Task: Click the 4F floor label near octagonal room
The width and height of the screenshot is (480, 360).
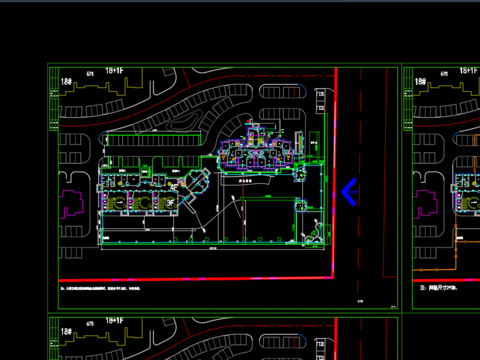Action: (174, 188)
